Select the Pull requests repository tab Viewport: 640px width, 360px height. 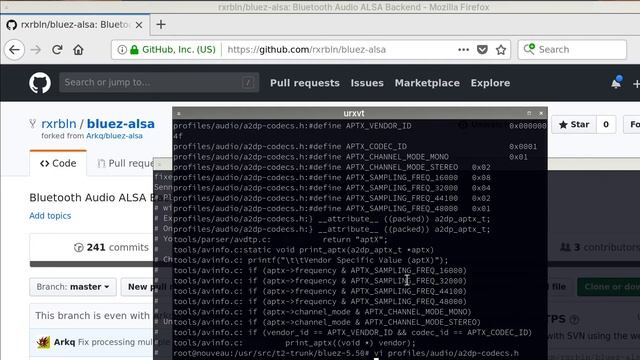click(x=126, y=163)
